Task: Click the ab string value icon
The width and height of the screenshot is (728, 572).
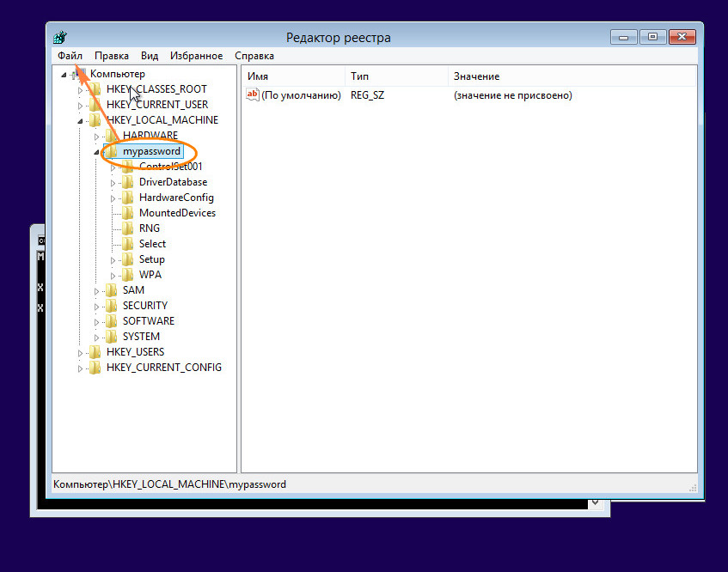Action: 252,94
